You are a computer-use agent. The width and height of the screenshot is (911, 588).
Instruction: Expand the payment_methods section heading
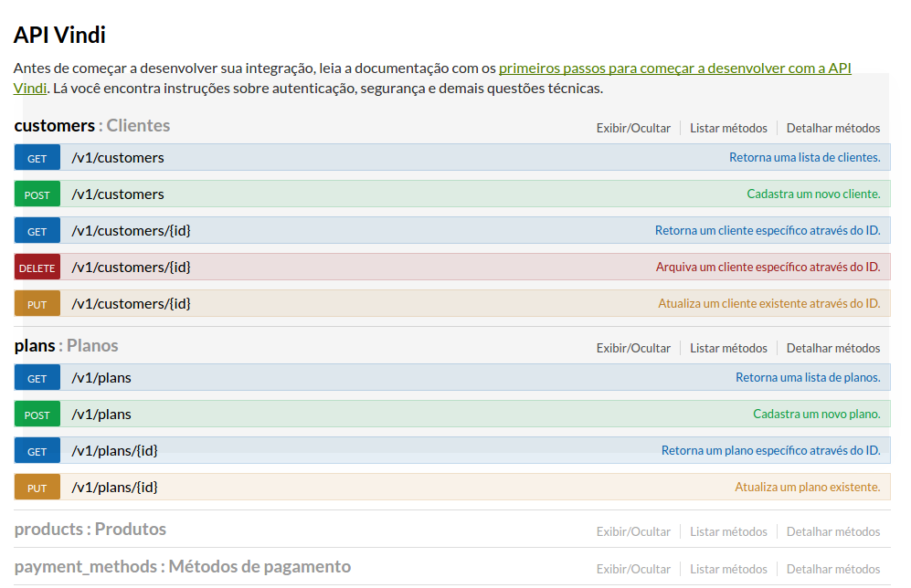pyautogui.click(x=183, y=567)
